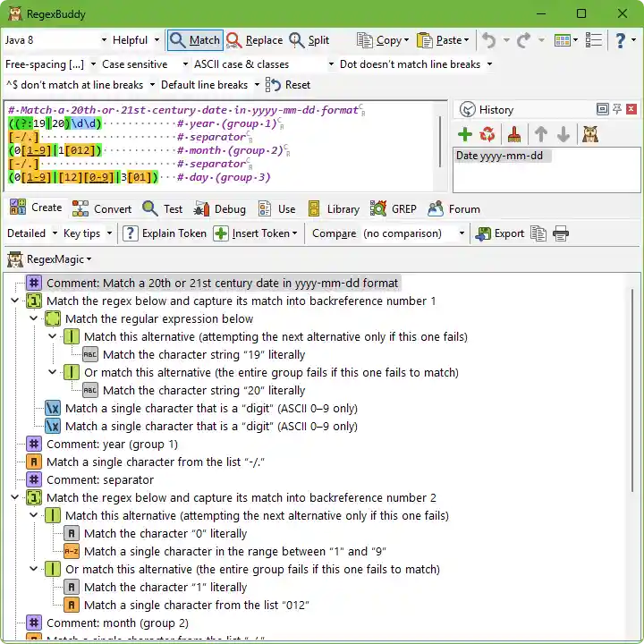
Task: Click the regex tree vertical scrollbar
Action: coord(632,389)
